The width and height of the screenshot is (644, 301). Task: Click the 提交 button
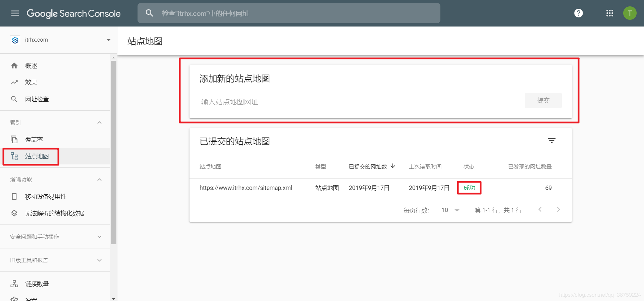(x=543, y=100)
